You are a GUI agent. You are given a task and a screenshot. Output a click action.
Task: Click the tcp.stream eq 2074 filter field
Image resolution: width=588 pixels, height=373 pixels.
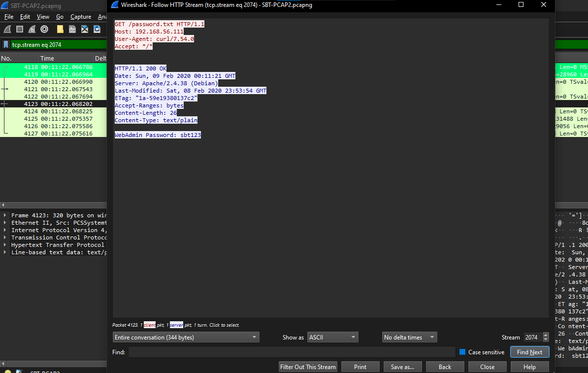point(59,45)
